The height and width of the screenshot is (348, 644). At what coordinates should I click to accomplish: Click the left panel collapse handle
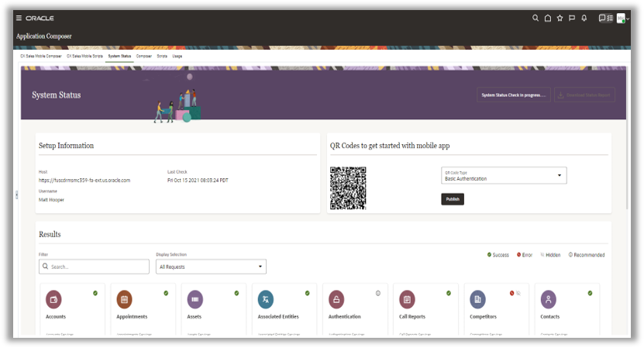(16, 195)
